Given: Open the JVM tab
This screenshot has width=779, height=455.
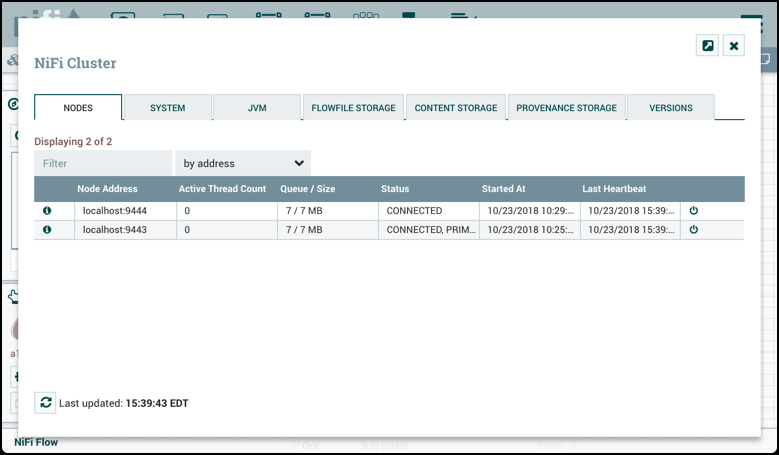Looking at the screenshot, I should (257, 108).
